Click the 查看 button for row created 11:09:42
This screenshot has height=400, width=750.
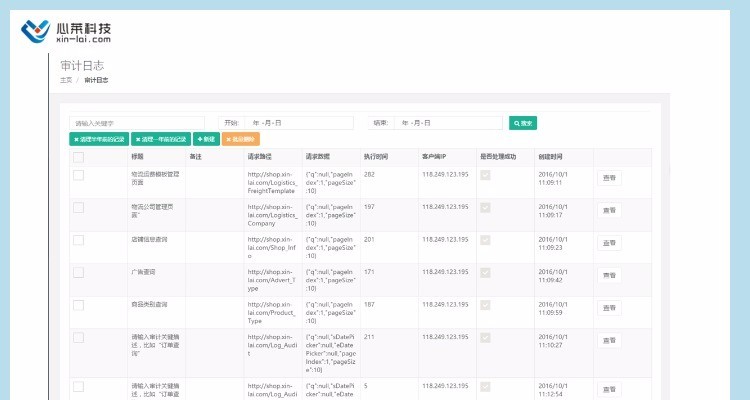[x=609, y=276]
